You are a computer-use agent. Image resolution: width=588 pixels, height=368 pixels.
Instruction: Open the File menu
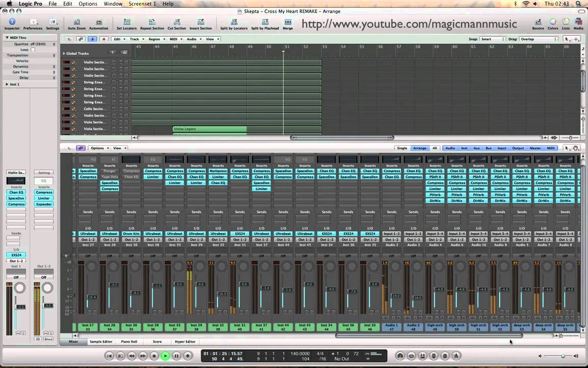(53, 4)
